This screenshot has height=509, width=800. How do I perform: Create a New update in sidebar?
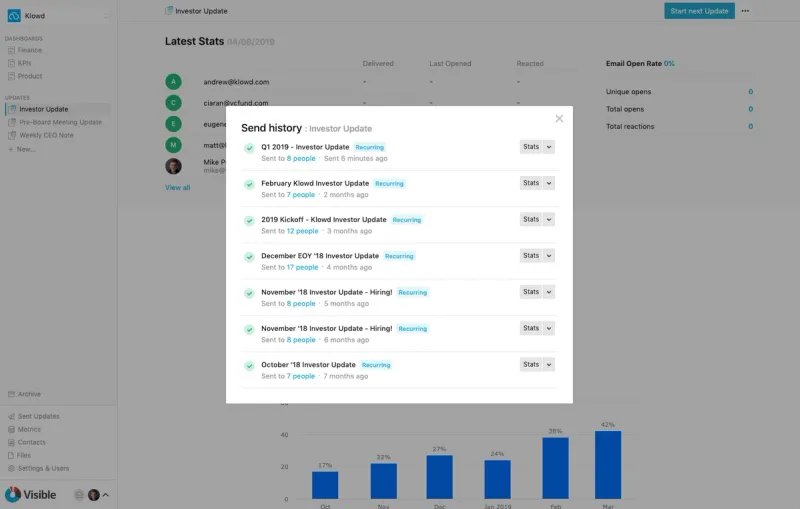coord(21,149)
